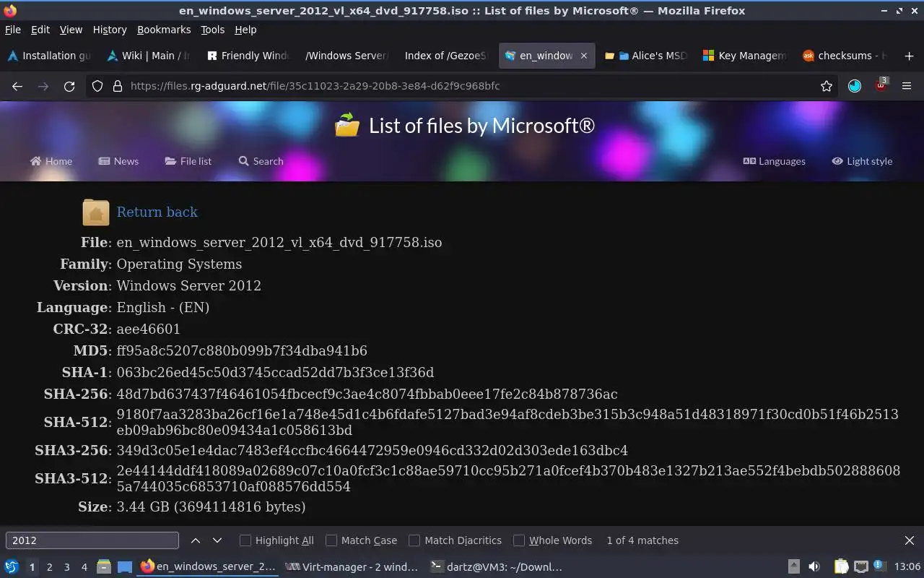Viewport: 924px width, 578px height.
Task: Switch to Installation guide tab
Action: point(48,56)
